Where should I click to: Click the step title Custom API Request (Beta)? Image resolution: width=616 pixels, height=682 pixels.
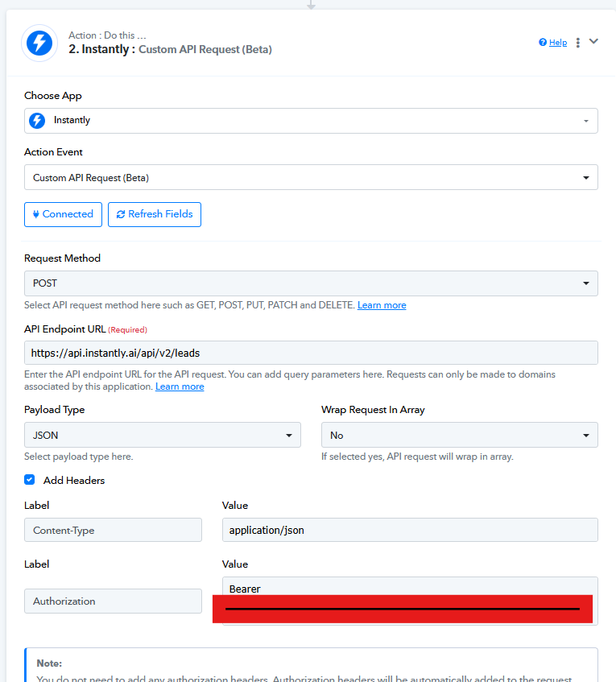pos(205,50)
